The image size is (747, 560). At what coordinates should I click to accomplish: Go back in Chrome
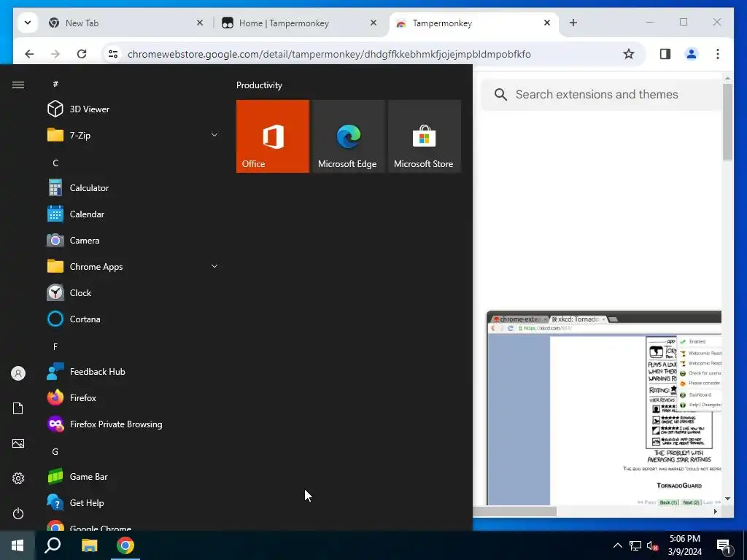coord(29,54)
